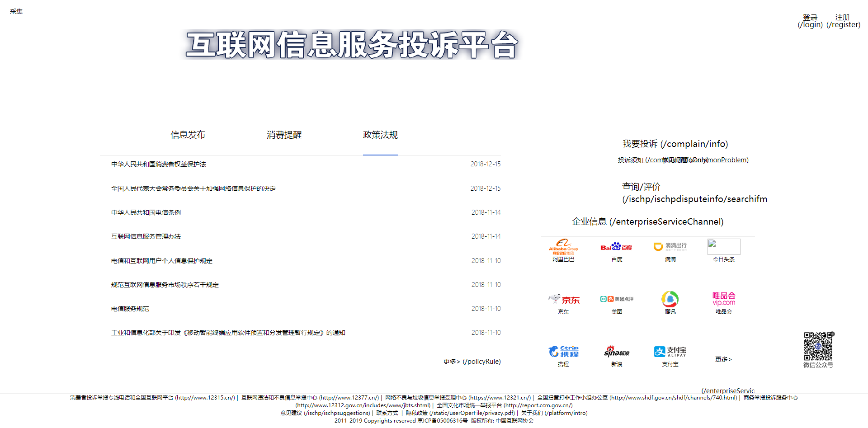Select the Didi Chuxing logo
Screen dimensions: 868x428
click(x=670, y=246)
